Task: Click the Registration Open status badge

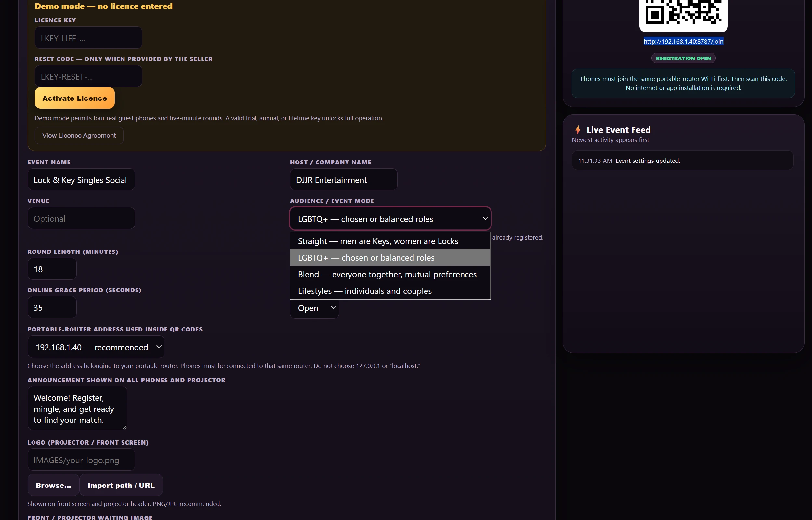Action: tap(683, 58)
